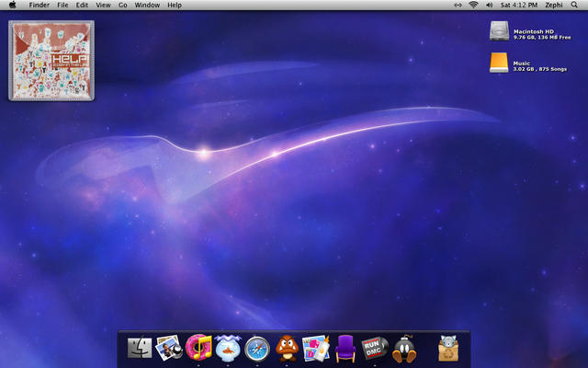Screen dimensions: 588x368
Task: Open the Go menu
Action: [122, 6]
